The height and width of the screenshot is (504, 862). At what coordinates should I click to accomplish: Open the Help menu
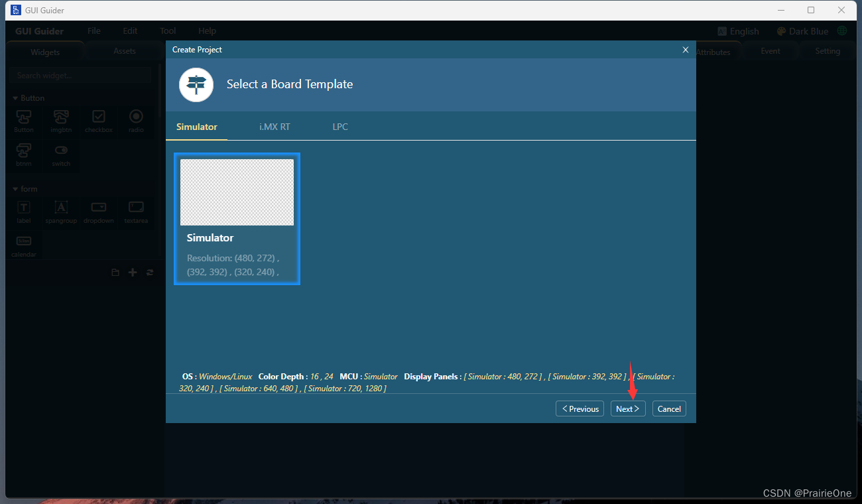pyautogui.click(x=207, y=31)
